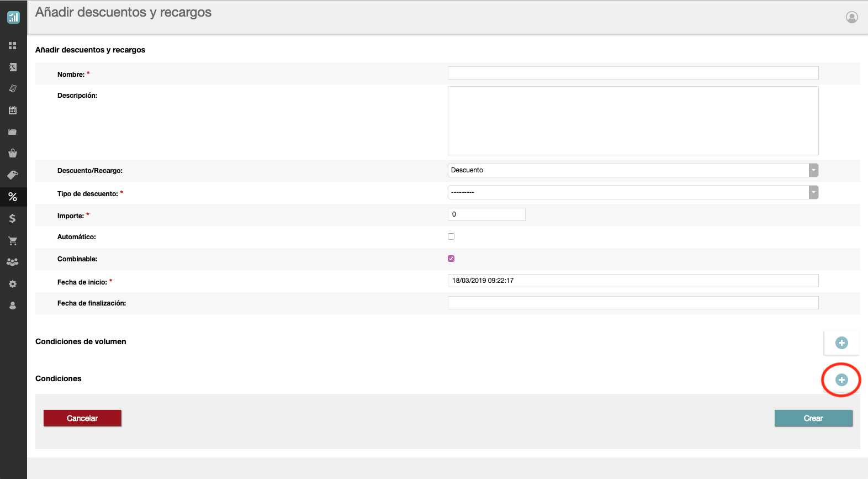
Task: Uncheck the Combinable checkbox
Action: (451, 259)
